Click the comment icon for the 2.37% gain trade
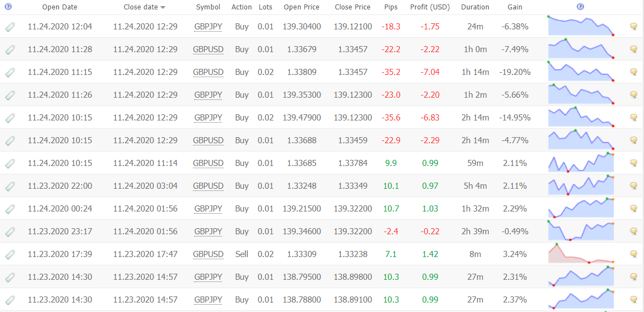Viewport: 644px width, 312px height. coord(633,299)
